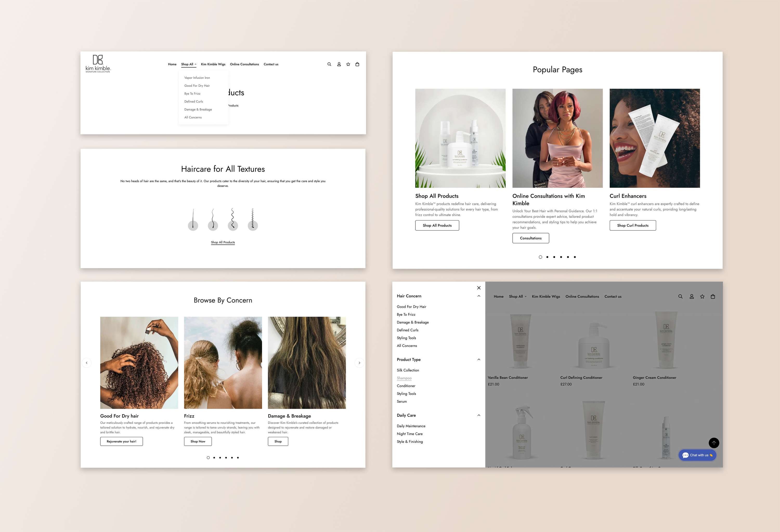Select Damage & Breakage in dropdown menu
The image size is (780, 532).
pos(198,110)
